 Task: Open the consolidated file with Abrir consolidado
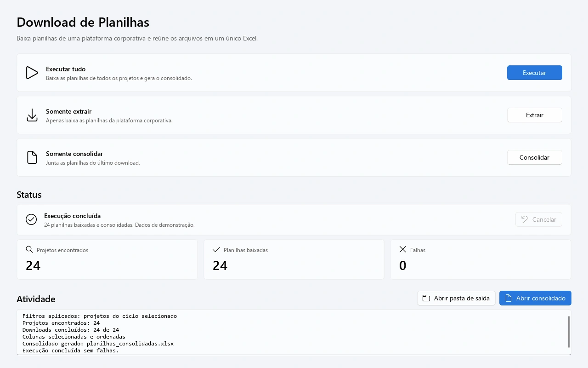coord(535,298)
